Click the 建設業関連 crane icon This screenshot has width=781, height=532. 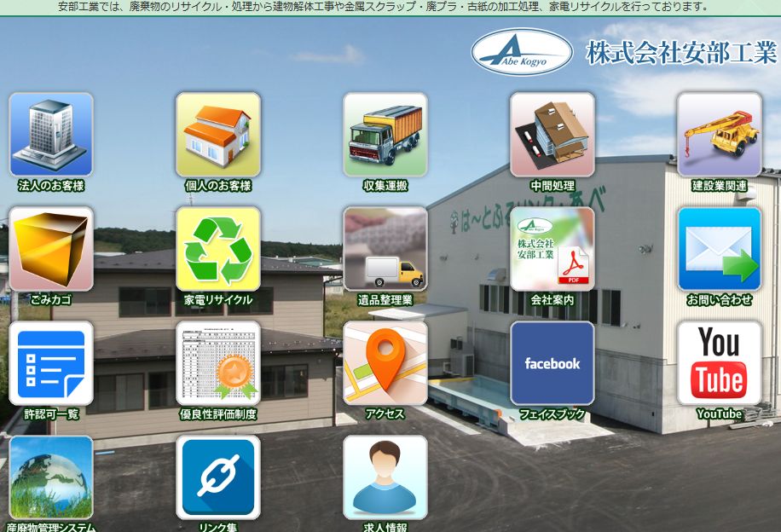click(x=720, y=135)
